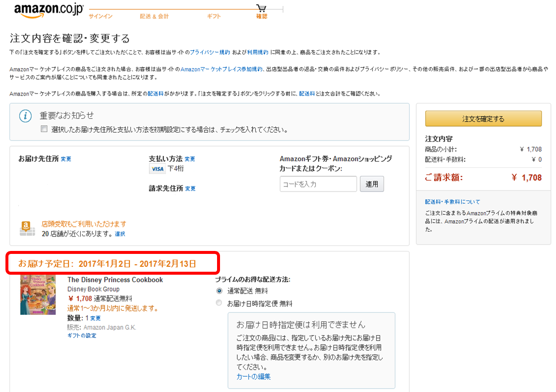The height and width of the screenshot is (392, 556).
Task: Click お届け日時指定便は利用できません heading
Action: (x=301, y=324)
